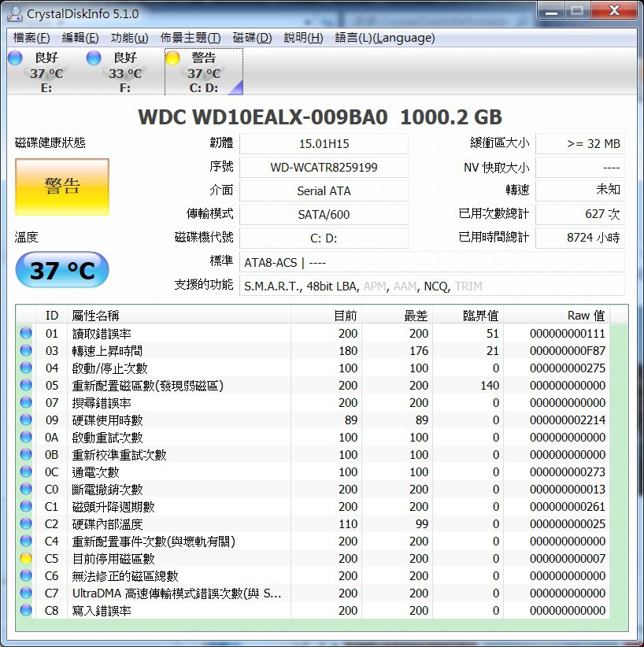Click the standard field ATA8-ACS | ----
The width and height of the screenshot is (644, 647).
pyautogui.click(x=431, y=262)
